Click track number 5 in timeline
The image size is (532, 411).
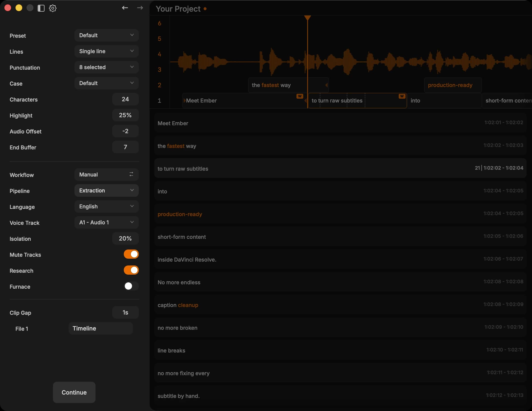point(159,39)
